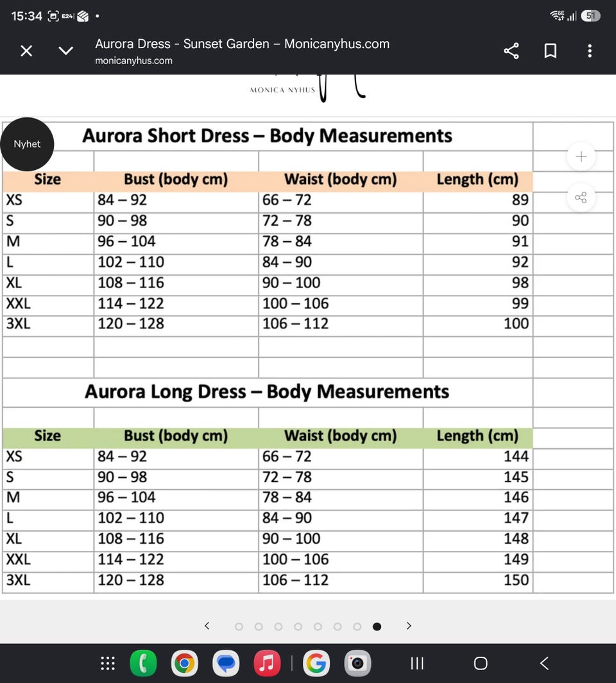Tap the Aurora Long Dress heading
Viewport: 616px width, 683px height.
[267, 391]
